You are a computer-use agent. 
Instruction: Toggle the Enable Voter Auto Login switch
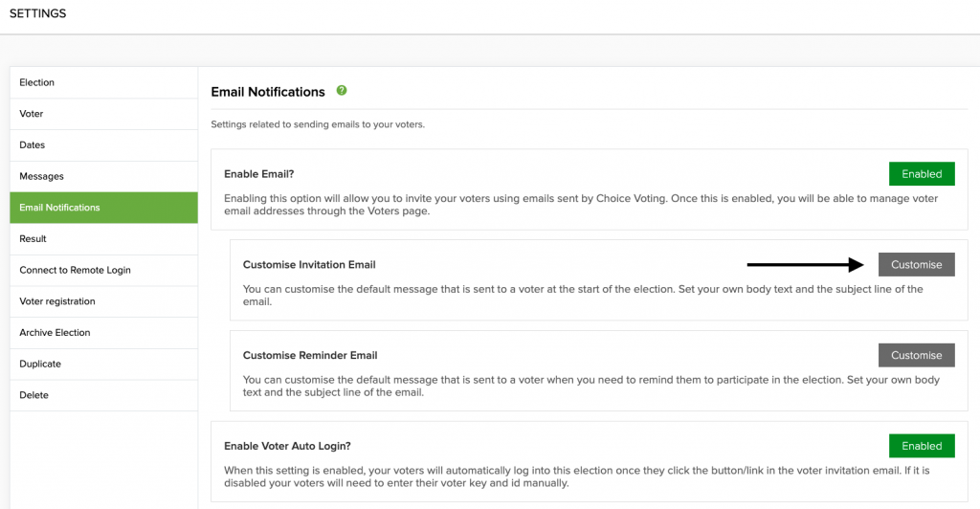[922, 446]
